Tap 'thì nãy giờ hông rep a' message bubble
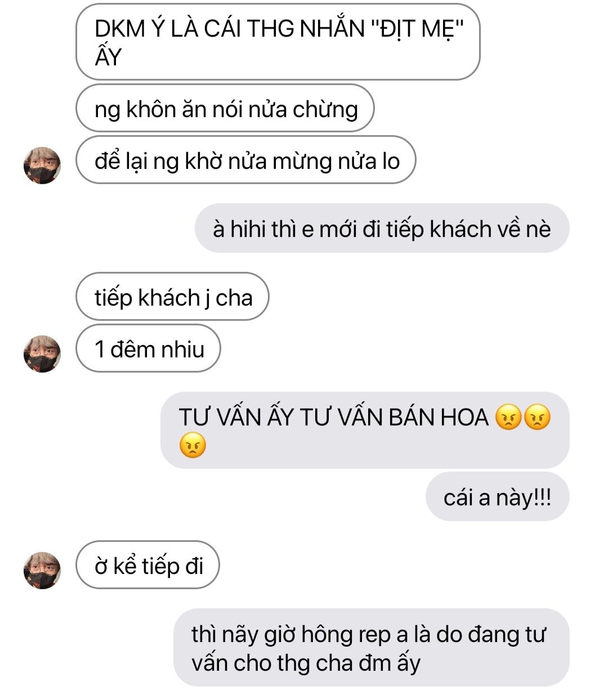The width and height of the screenshot is (608, 700). click(x=372, y=647)
